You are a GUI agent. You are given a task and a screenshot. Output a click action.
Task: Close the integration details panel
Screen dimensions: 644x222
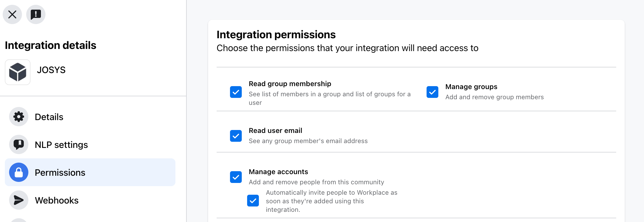pyautogui.click(x=12, y=14)
